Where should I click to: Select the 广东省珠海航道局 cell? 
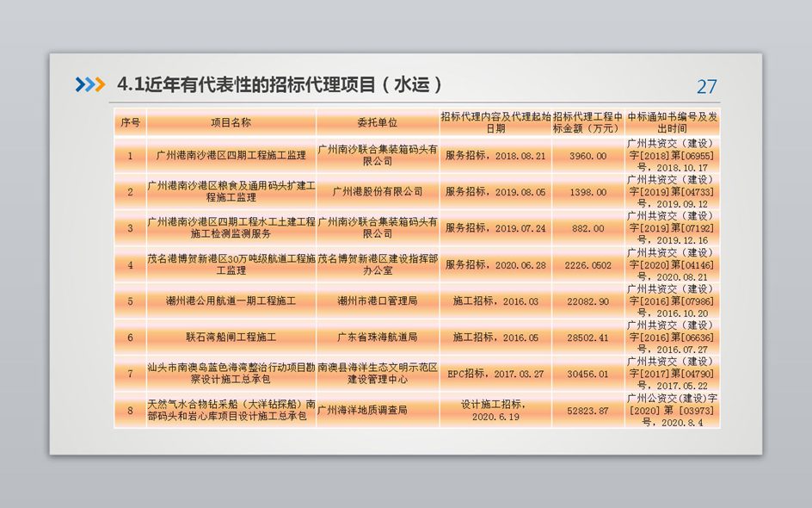377,338
